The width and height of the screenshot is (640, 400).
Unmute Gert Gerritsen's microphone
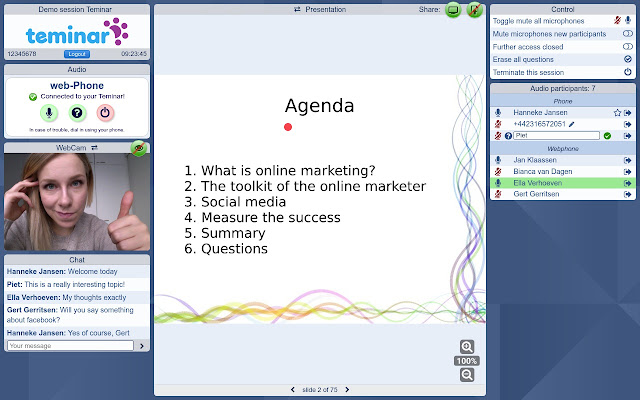498,194
